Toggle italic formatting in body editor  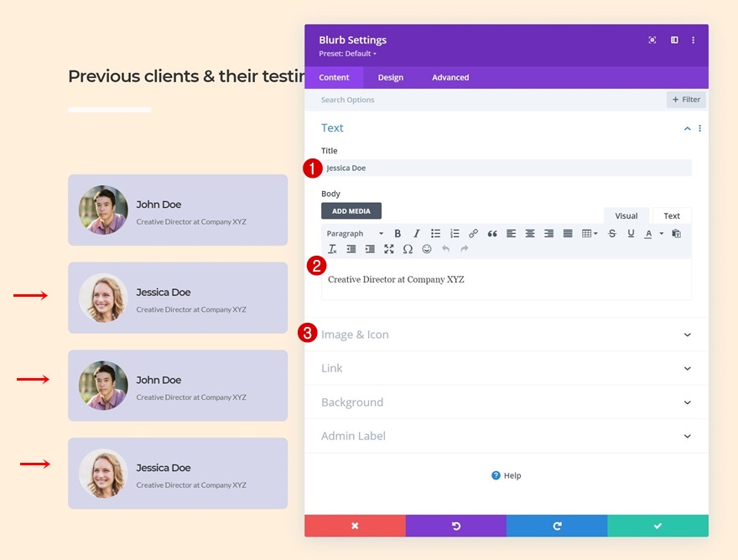pyautogui.click(x=417, y=233)
